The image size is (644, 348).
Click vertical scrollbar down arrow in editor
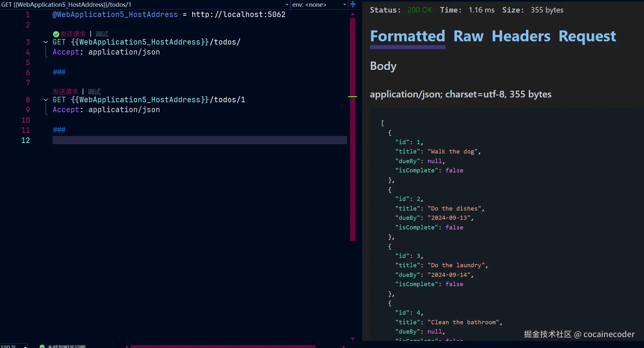(x=353, y=339)
